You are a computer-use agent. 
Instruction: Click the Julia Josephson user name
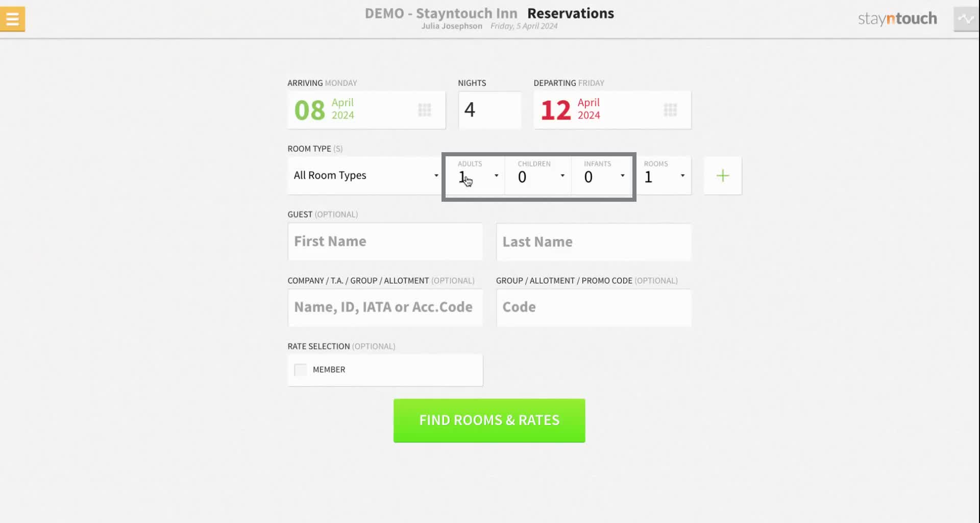click(452, 26)
